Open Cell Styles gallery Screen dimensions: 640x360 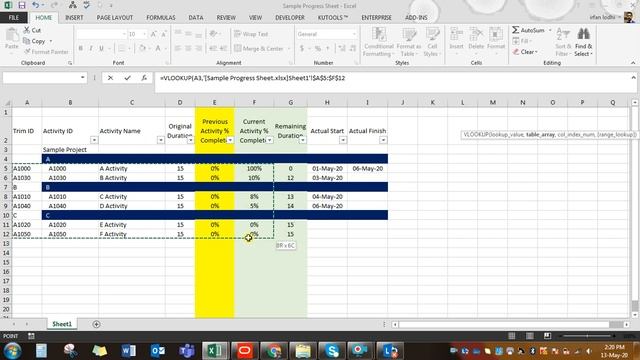pos(432,42)
